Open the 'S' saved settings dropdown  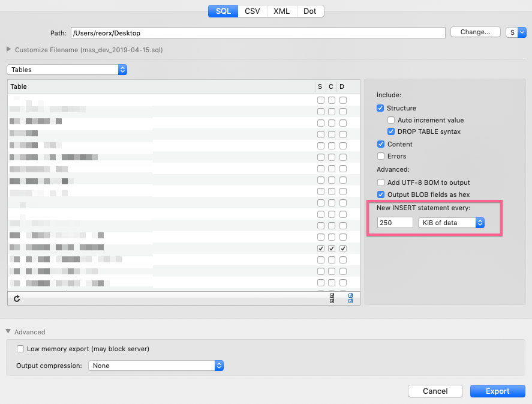(x=516, y=32)
